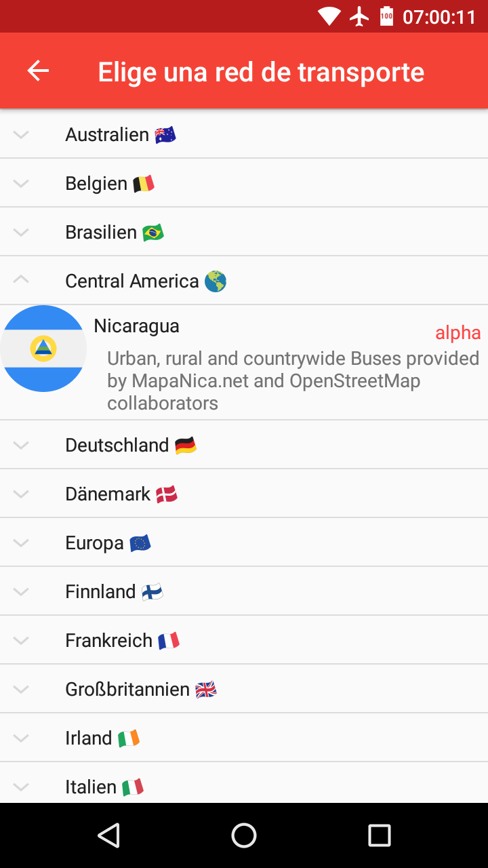
Task: Tap the Wi-Fi status icon
Action: pyautogui.click(x=329, y=16)
